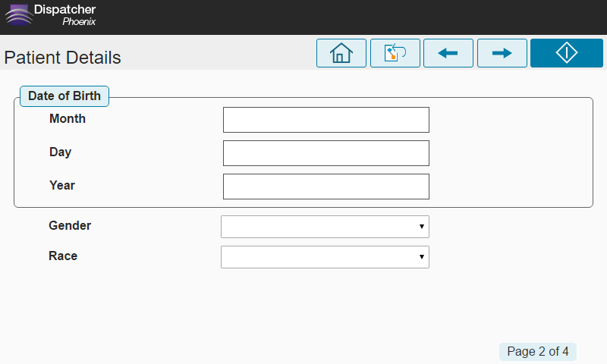Click the Year label
The image size is (607, 364).
click(62, 185)
